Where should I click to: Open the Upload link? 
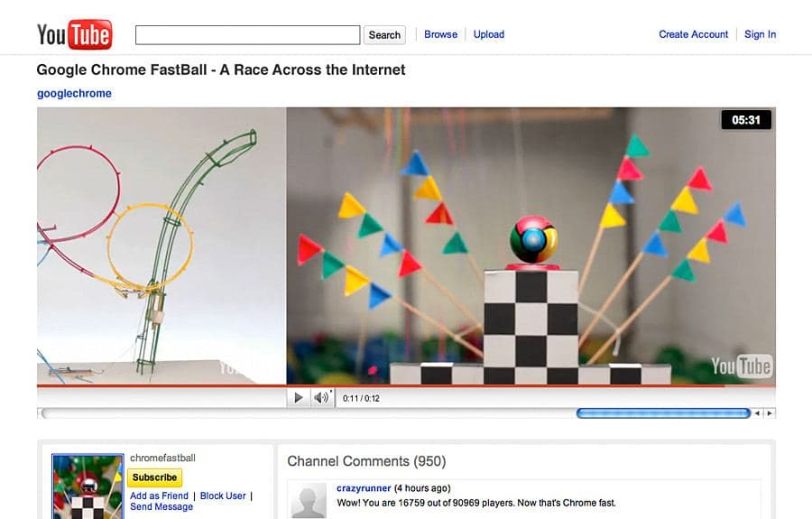click(x=489, y=34)
